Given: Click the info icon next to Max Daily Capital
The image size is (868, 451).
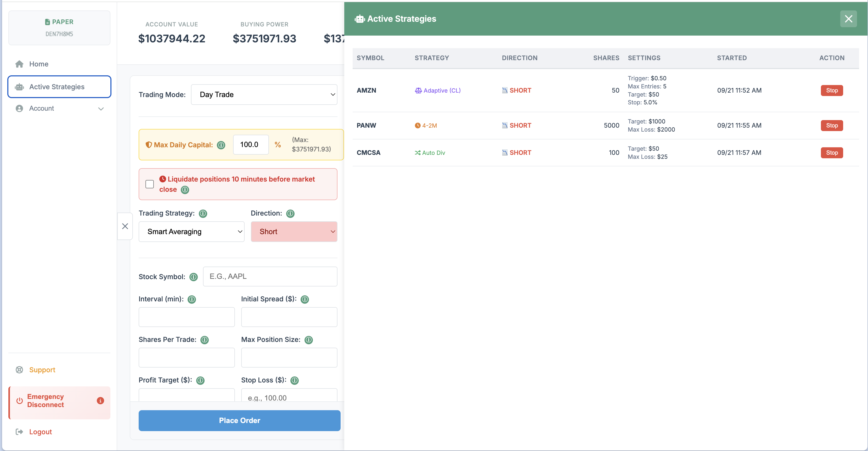Looking at the screenshot, I should [221, 145].
